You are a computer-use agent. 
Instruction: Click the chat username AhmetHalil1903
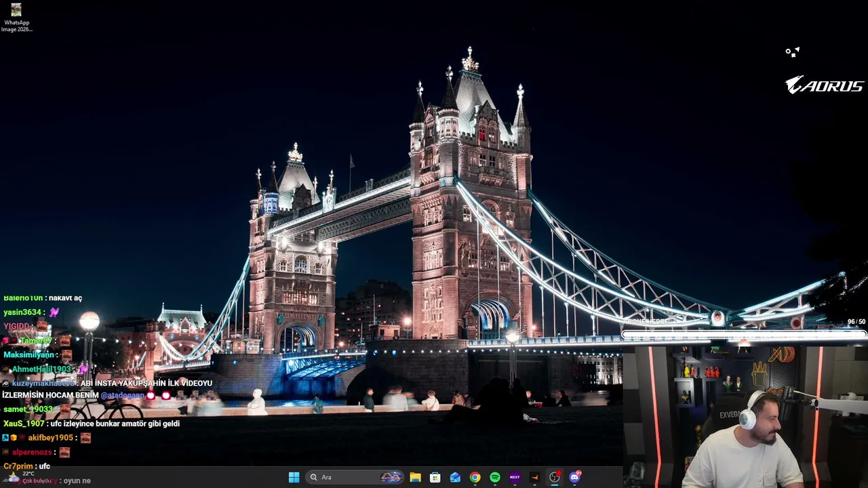coord(42,369)
